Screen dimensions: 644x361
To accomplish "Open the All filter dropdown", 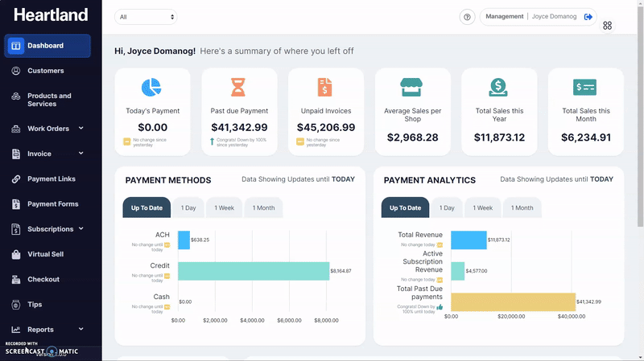I will 146,17.
